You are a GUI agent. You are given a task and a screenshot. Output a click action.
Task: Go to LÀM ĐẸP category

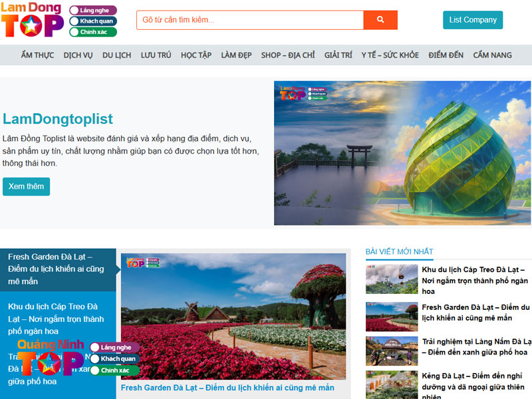click(x=236, y=55)
